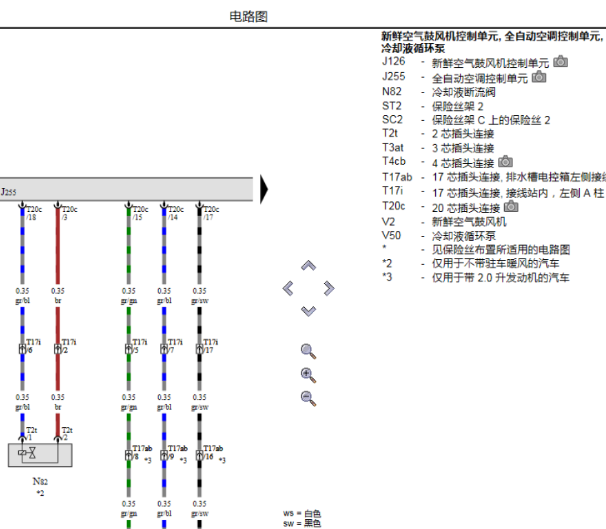Pan the diagram right with the right arrow
The image size is (606, 529).
coord(329,288)
